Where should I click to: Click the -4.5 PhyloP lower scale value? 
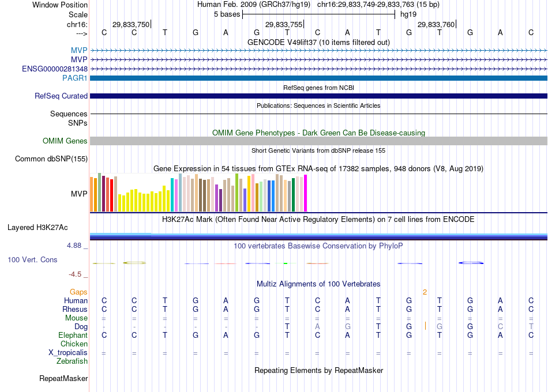pyautogui.click(x=75, y=274)
